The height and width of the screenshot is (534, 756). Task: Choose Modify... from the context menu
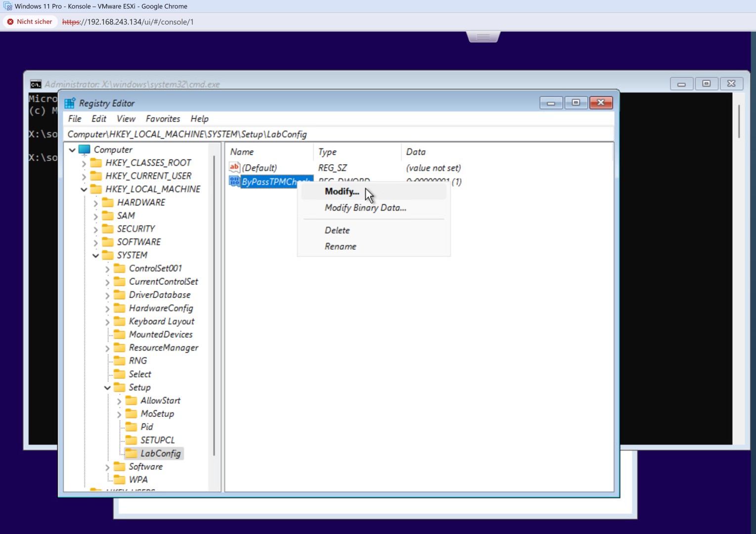(x=374, y=191)
